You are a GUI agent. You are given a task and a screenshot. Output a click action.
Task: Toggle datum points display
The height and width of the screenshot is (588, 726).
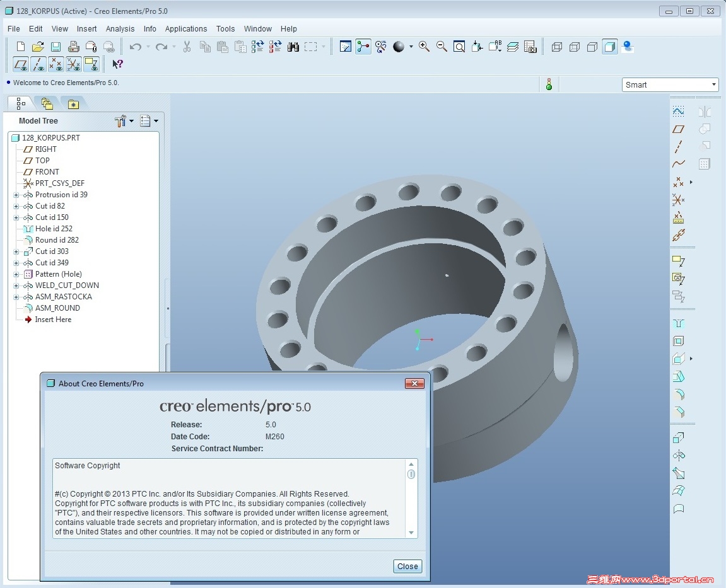pos(56,64)
